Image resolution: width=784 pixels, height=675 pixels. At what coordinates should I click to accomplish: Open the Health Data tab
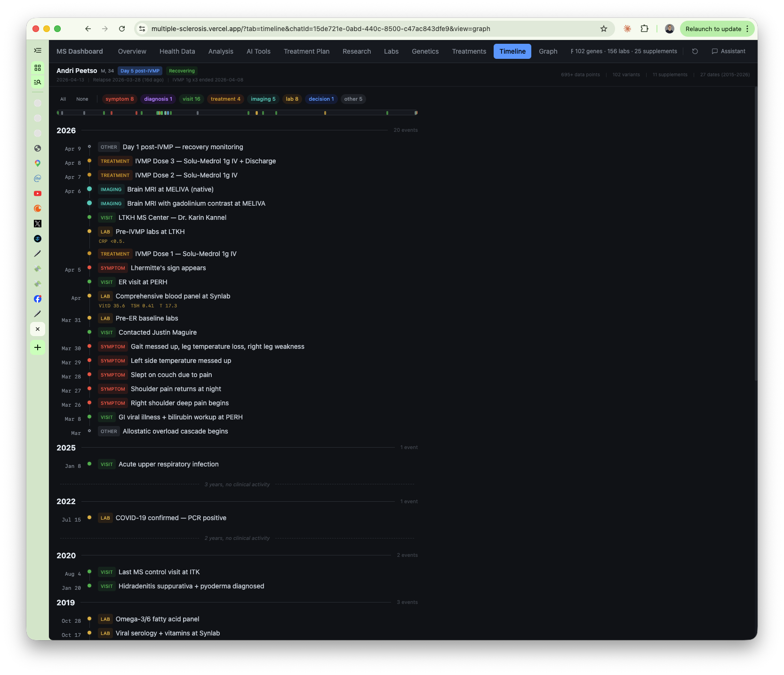point(177,51)
